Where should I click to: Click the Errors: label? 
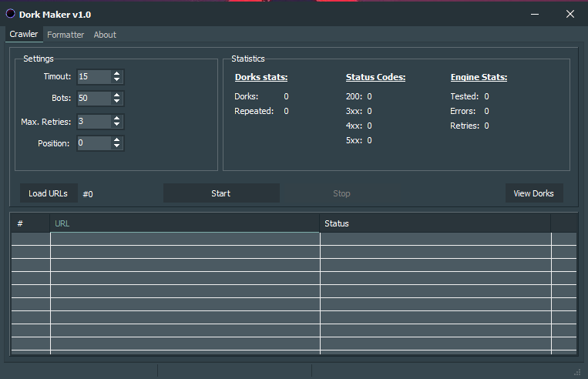click(462, 111)
